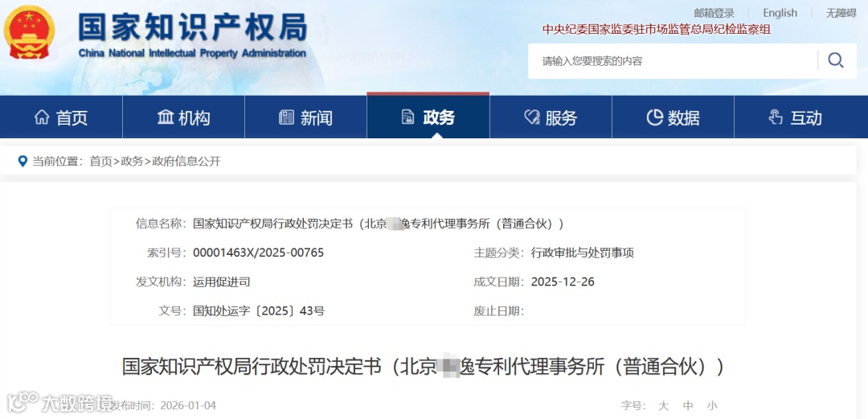The width and height of the screenshot is (868, 419).
Task: Click the newspaper icon beside 新闻
Action: (x=286, y=117)
